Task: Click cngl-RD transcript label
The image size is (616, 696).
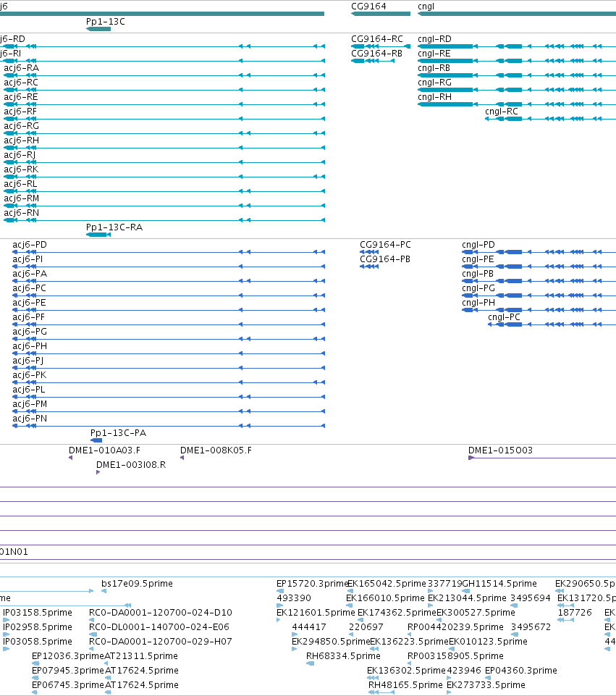Action: (x=434, y=39)
